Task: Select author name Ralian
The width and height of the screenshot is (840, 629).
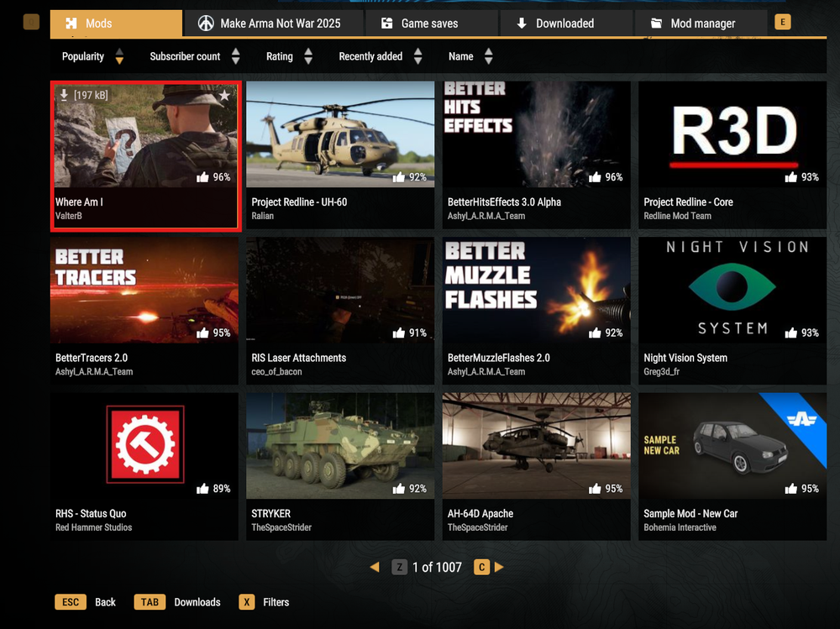Action: pos(262,216)
